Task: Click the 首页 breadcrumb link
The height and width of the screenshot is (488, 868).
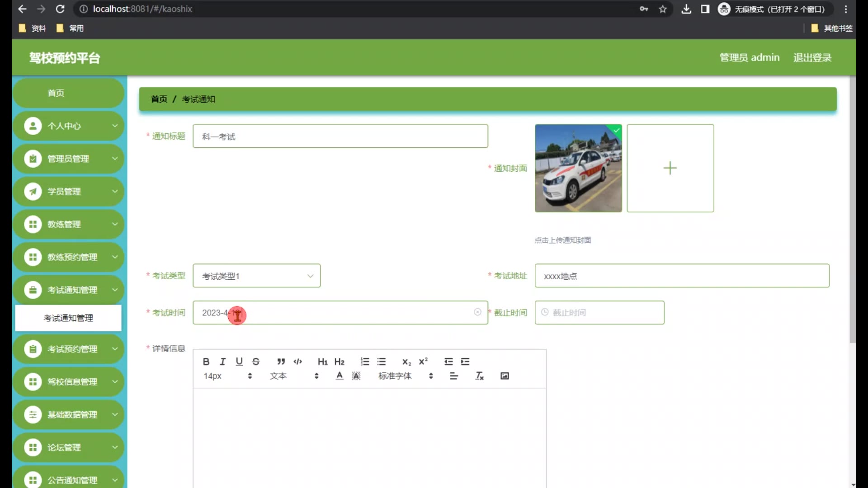Action: [x=159, y=99]
